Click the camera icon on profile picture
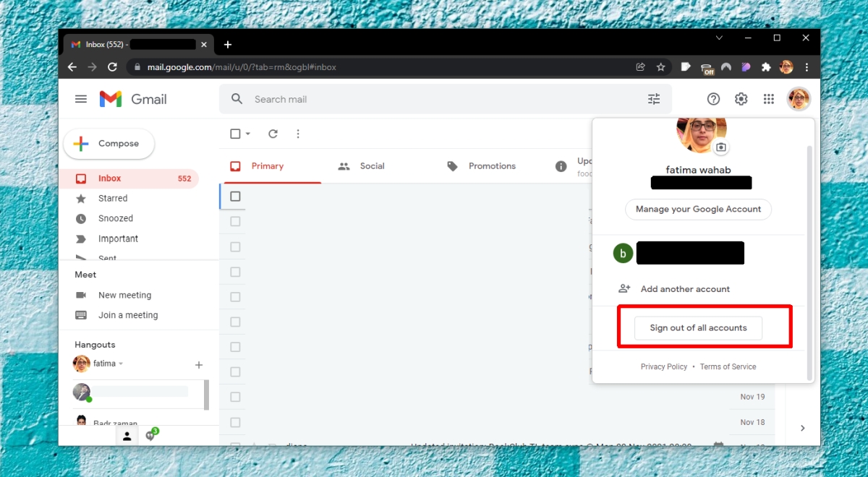The image size is (868, 477). pyautogui.click(x=720, y=147)
